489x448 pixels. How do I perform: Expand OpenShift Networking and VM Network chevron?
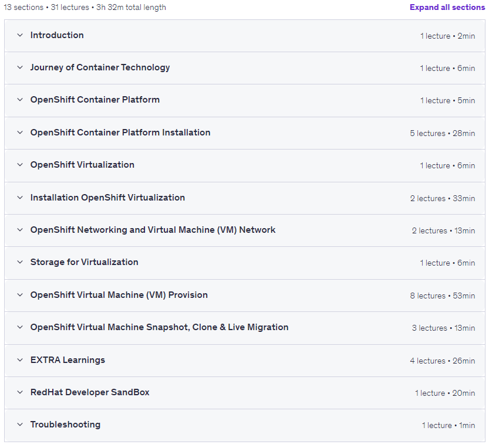20,230
